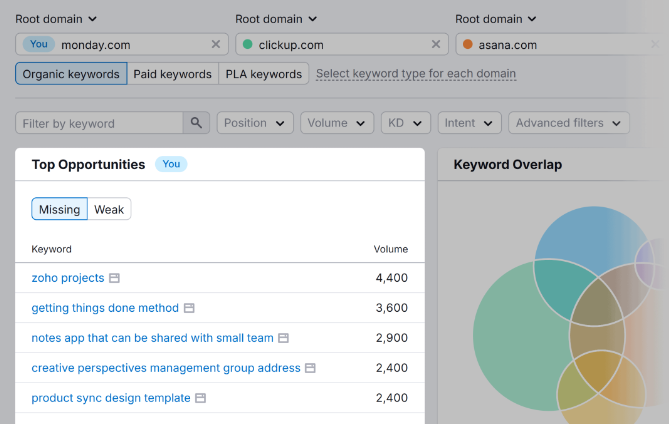Select the Missing opportunities toggle
Viewport: 669px width, 424px height.
[x=59, y=209]
